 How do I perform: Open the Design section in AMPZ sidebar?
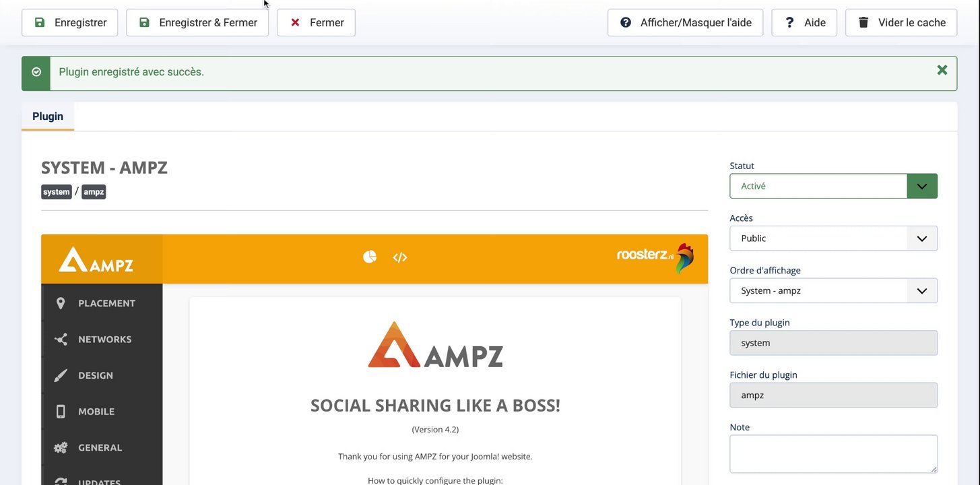(x=102, y=375)
